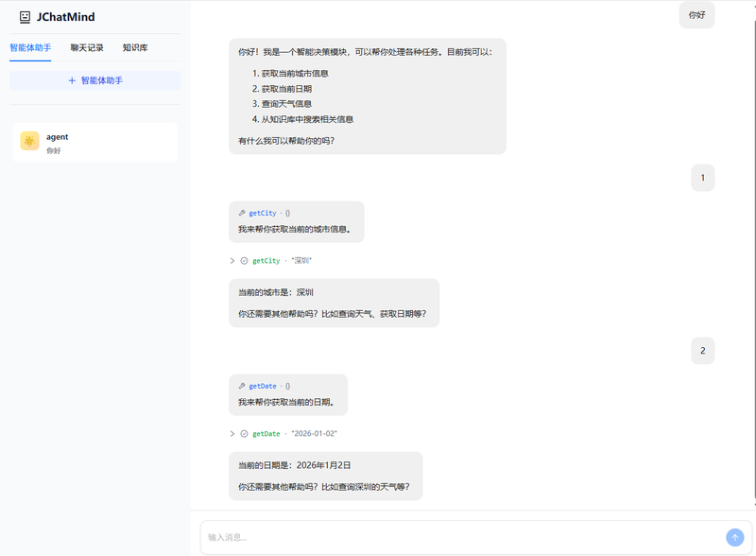This screenshot has height=556, width=756.
Task: Click the "深圳" result value
Action: tap(301, 261)
